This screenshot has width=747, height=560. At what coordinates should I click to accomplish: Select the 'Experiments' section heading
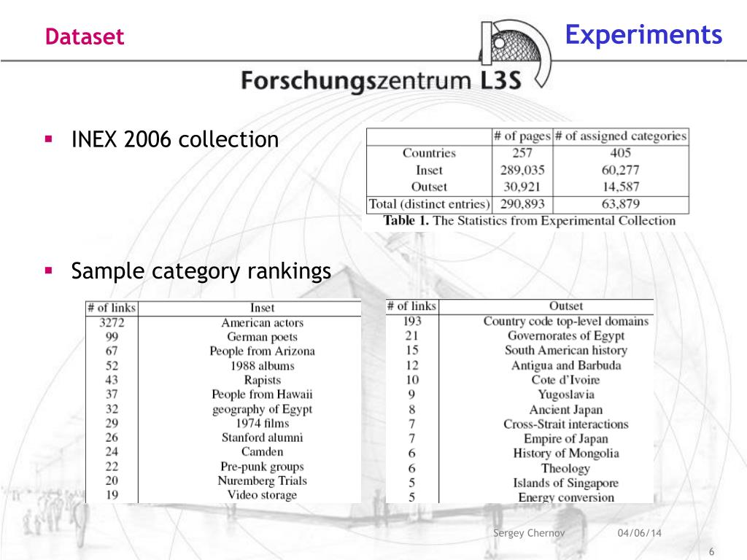point(643,35)
